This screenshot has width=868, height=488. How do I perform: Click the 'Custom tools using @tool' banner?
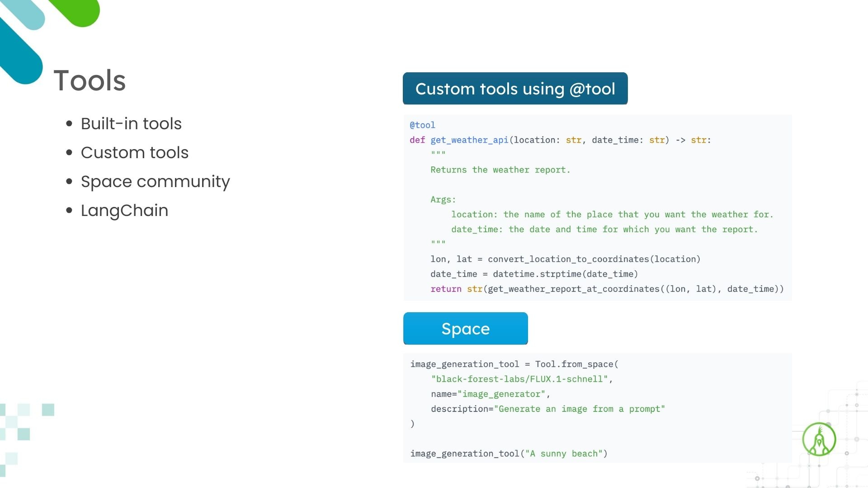(x=515, y=89)
